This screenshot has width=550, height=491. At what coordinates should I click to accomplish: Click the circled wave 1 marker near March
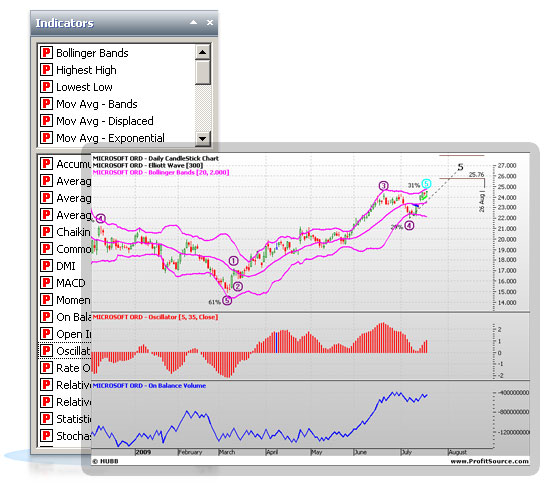coord(234,261)
